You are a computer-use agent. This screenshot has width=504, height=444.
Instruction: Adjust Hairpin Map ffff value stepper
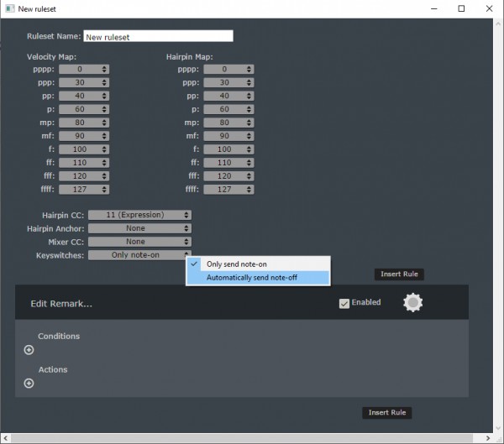[248, 190]
